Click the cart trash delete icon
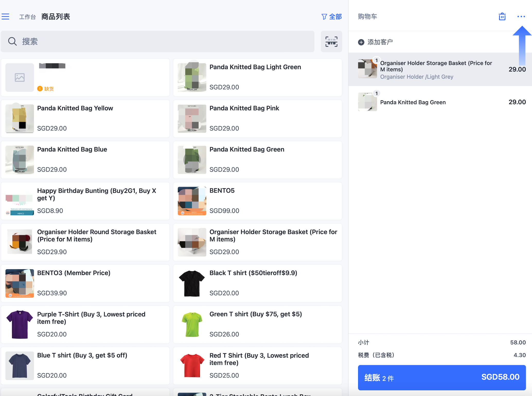This screenshot has width=532, height=396. click(502, 17)
